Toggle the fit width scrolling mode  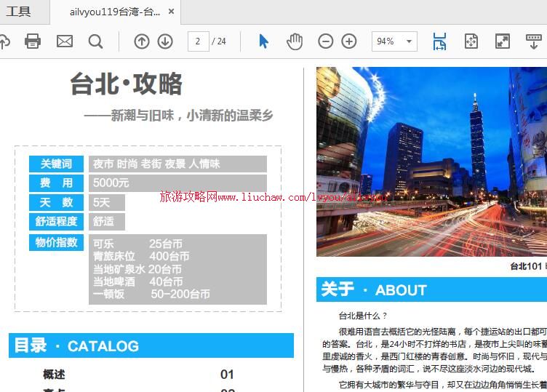(x=439, y=41)
